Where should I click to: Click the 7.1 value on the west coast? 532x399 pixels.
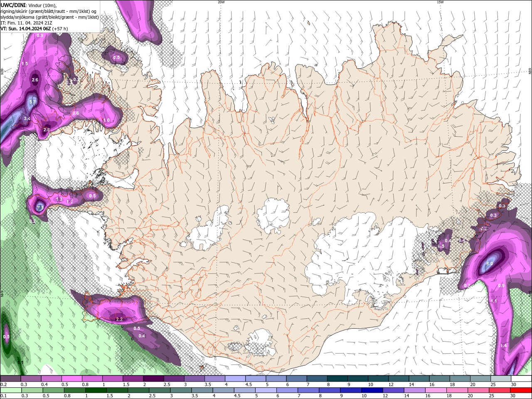point(40,207)
